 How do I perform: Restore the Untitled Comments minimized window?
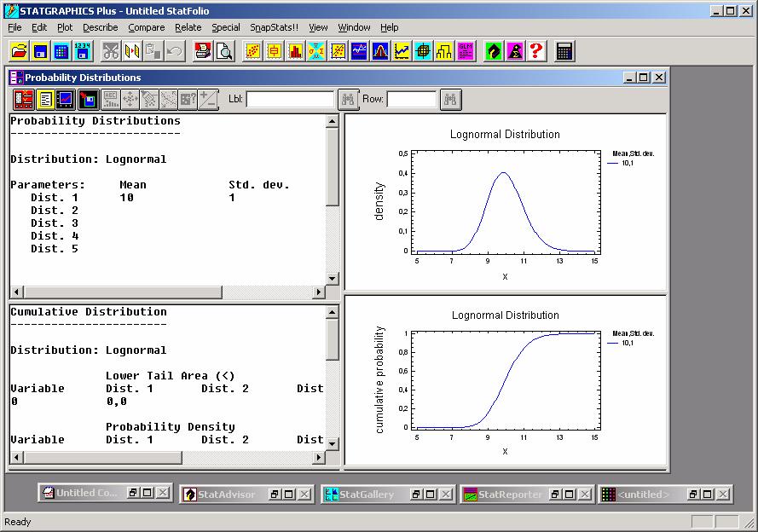[x=133, y=493]
